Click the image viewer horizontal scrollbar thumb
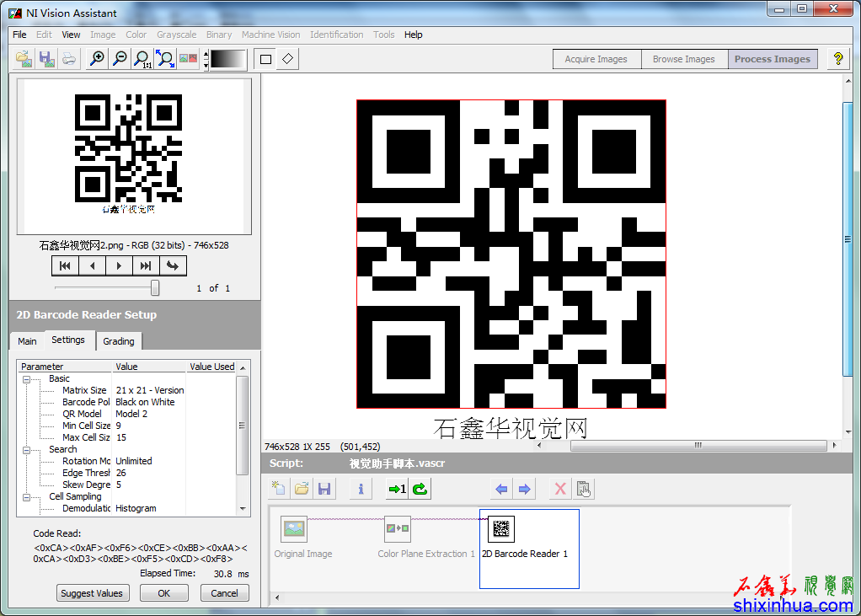The height and width of the screenshot is (616, 861). tap(698, 445)
